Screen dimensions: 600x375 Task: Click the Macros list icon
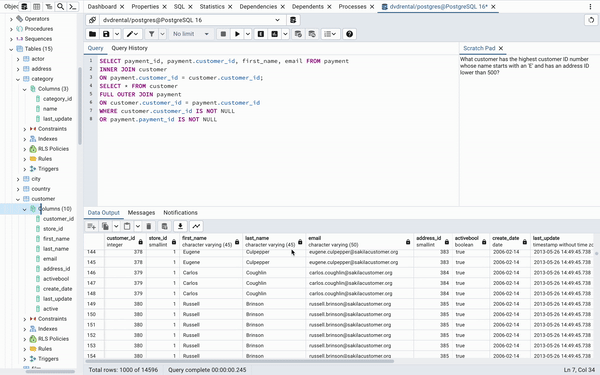coord(330,34)
